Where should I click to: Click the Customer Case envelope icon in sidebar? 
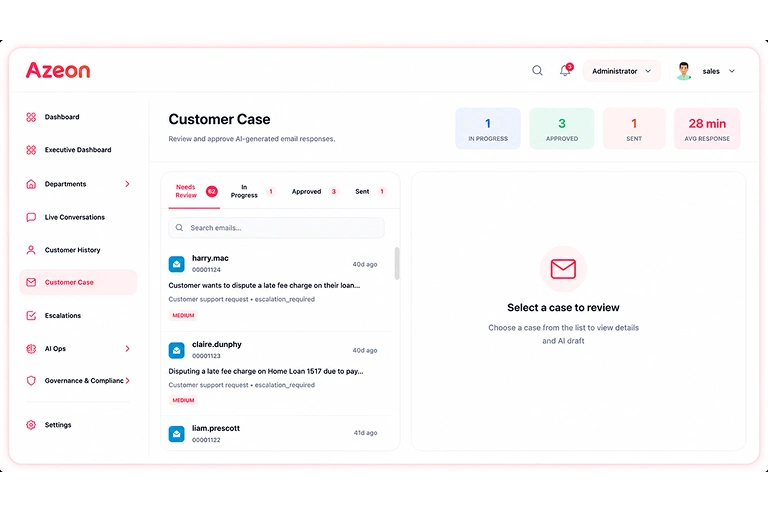[x=31, y=282]
